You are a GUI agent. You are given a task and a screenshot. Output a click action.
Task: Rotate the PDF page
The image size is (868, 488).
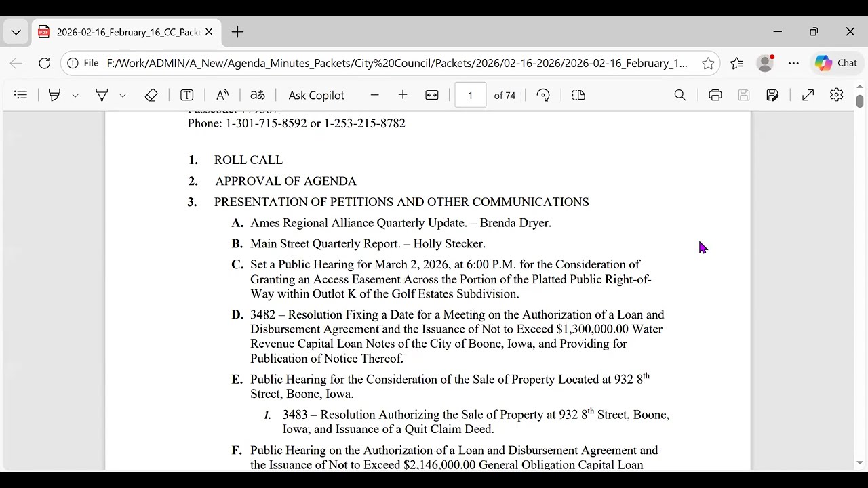(543, 95)
